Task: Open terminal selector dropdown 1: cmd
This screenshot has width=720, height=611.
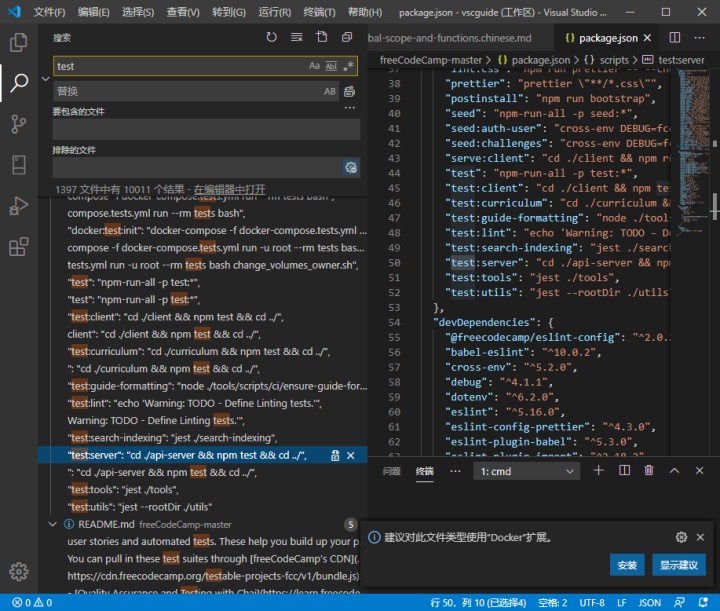Action: [527, 471]
